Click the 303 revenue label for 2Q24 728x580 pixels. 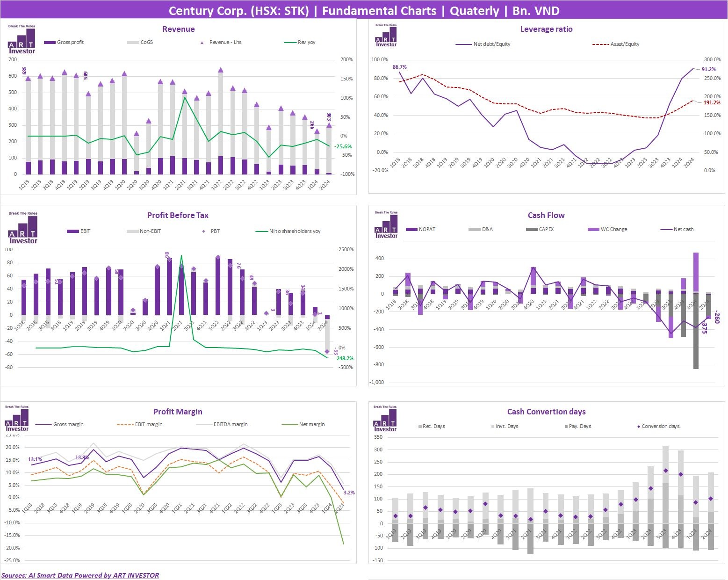click(329, 116)
